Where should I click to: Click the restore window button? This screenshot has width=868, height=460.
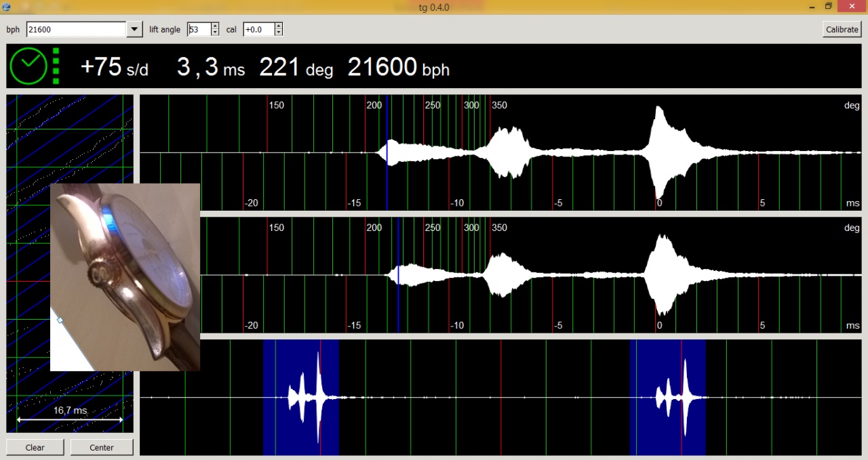click(828, 6)
